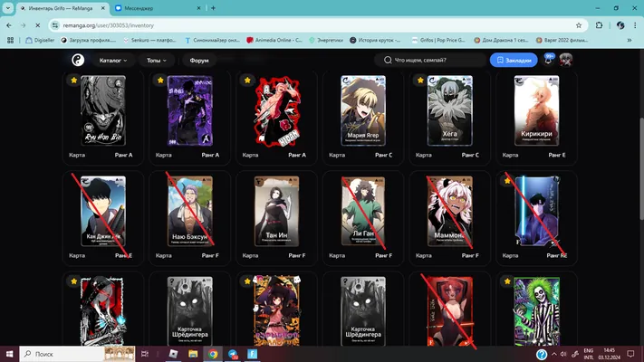The image size is (644, 362).
Task: Click the Закладки button
Action: [x=514, y=61]
